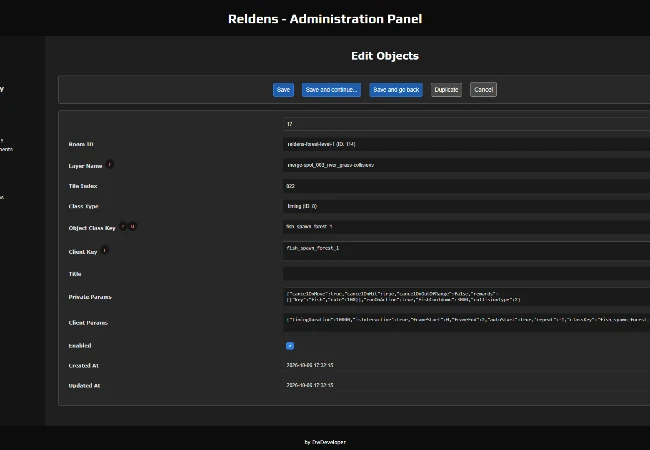Focus the Tile Index input field

[x=466, y=186]
